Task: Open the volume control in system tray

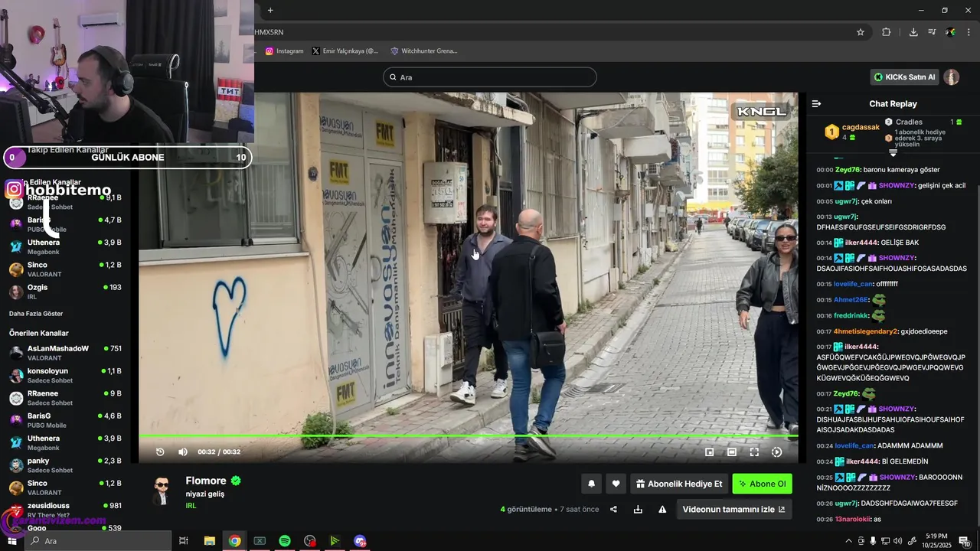Action: pyautogui.click(x=898, y=541)
